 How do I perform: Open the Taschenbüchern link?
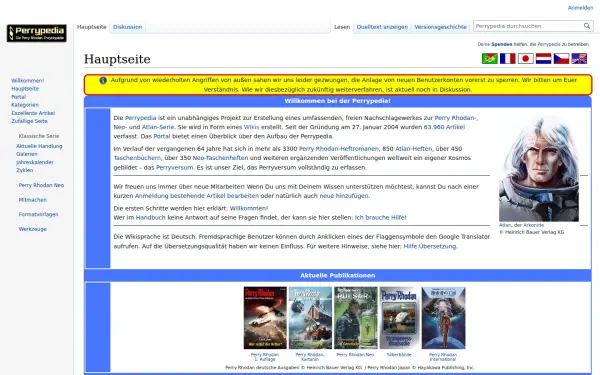coord(137,158)
